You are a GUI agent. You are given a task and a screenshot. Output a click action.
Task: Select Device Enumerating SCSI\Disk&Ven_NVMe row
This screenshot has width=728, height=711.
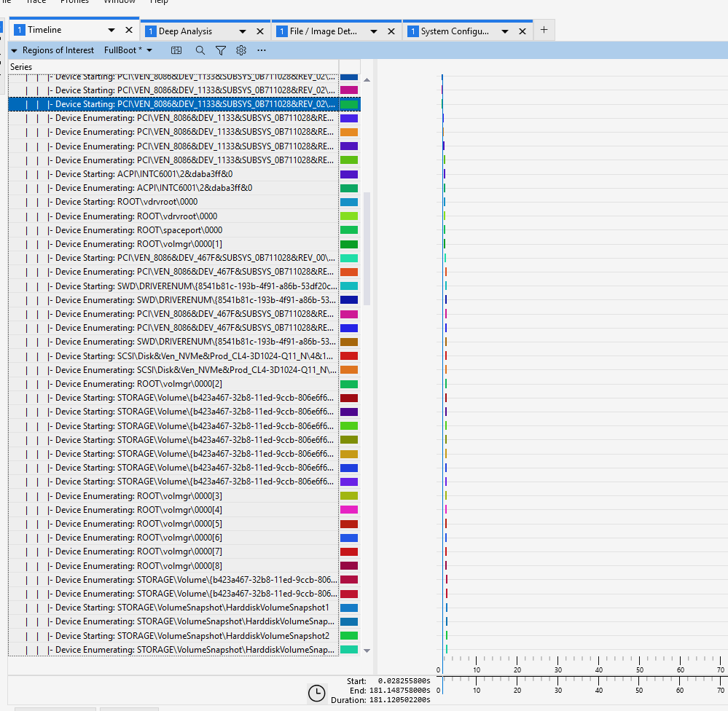(x=173, y=370)
